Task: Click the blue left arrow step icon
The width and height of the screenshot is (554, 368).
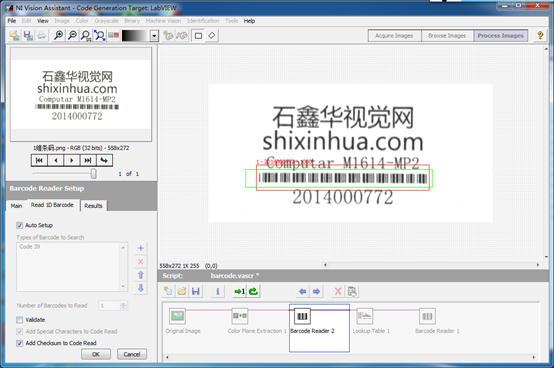Action: click(x=302, y=291)
